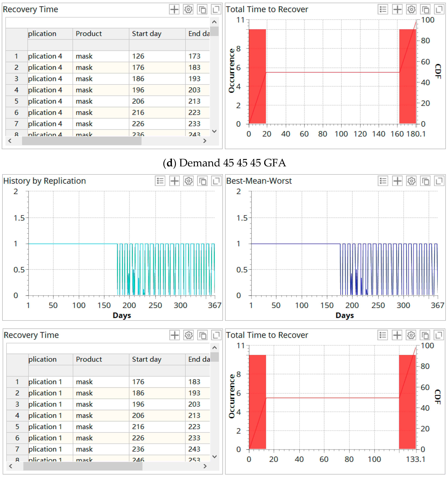Click Start day column header in top table
Viewport: 448px width, 478px height.
pyautogui.click(x=147, y=34)
